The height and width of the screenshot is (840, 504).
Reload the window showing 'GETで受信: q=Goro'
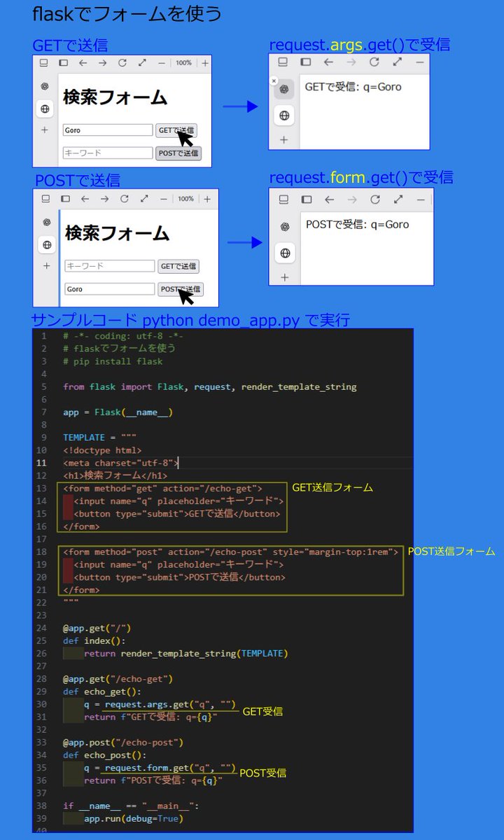[x=374, y=62]
